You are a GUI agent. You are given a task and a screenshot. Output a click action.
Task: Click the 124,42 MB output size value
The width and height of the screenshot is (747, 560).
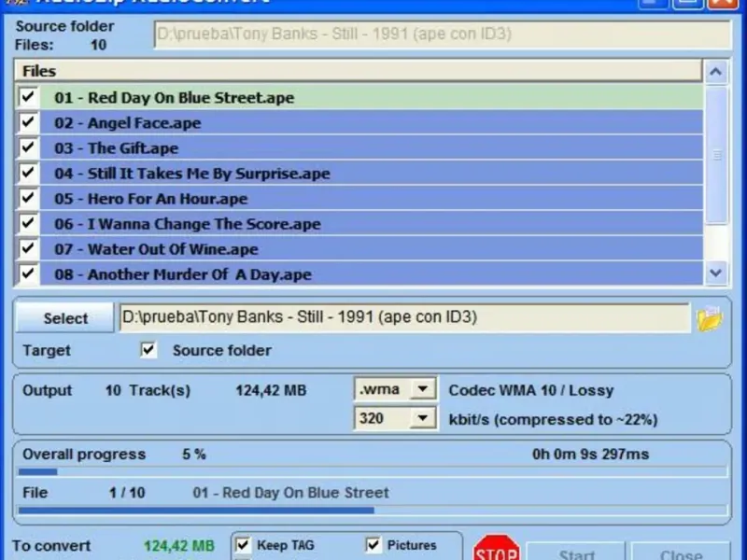click(x=271, y=390)
